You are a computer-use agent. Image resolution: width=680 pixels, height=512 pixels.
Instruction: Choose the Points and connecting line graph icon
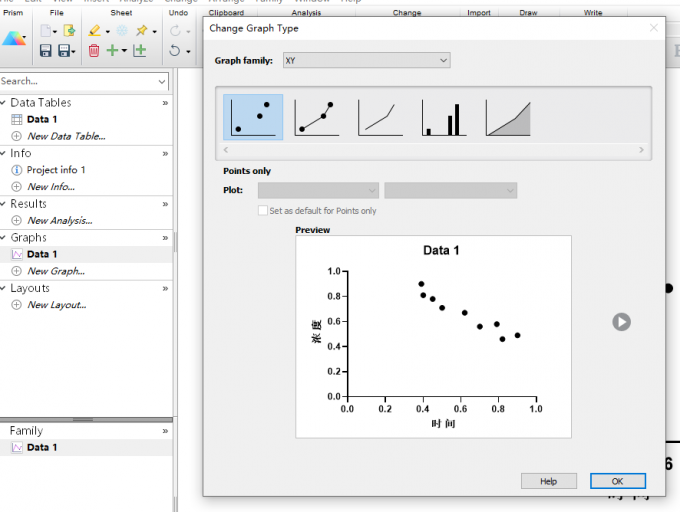point(317,117)
